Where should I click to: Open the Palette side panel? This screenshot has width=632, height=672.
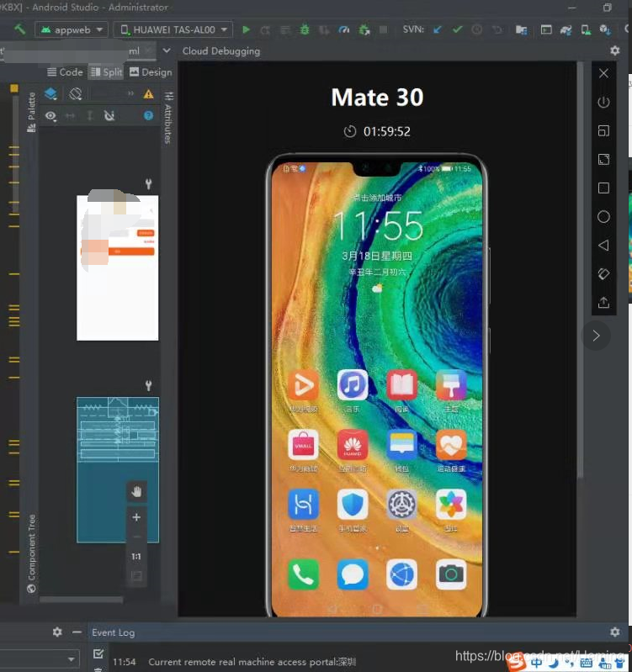(x=31, y=112)
